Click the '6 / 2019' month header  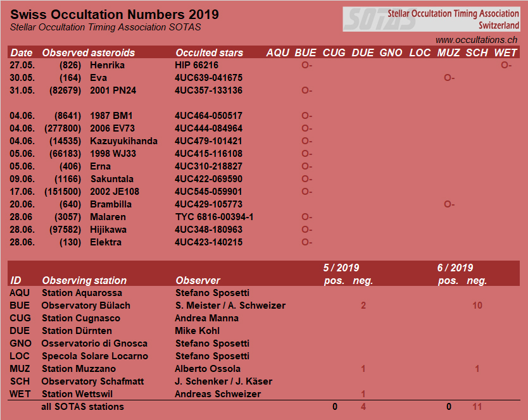tap(455, 268)
